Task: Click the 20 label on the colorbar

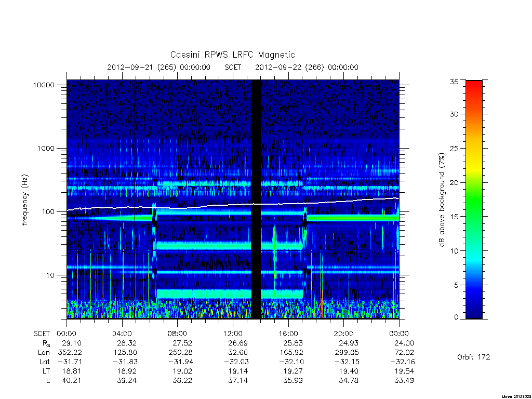Action: 454,182
